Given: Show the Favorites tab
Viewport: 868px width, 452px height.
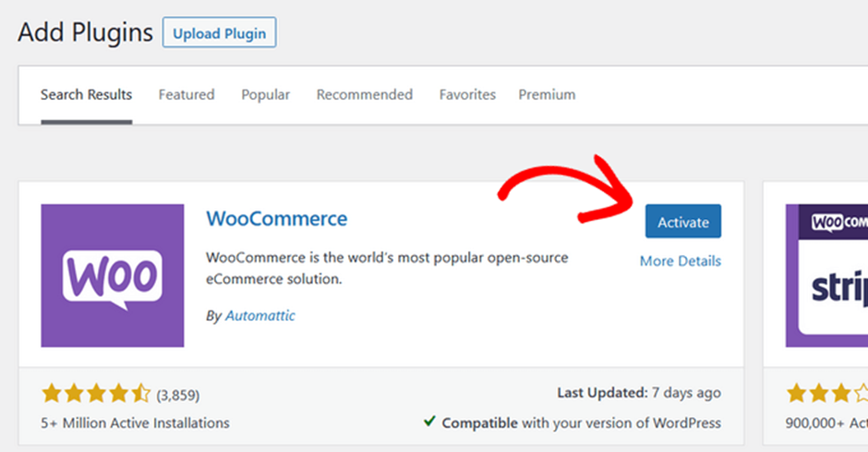Looking at the screenshot, I should pos(467,94).
